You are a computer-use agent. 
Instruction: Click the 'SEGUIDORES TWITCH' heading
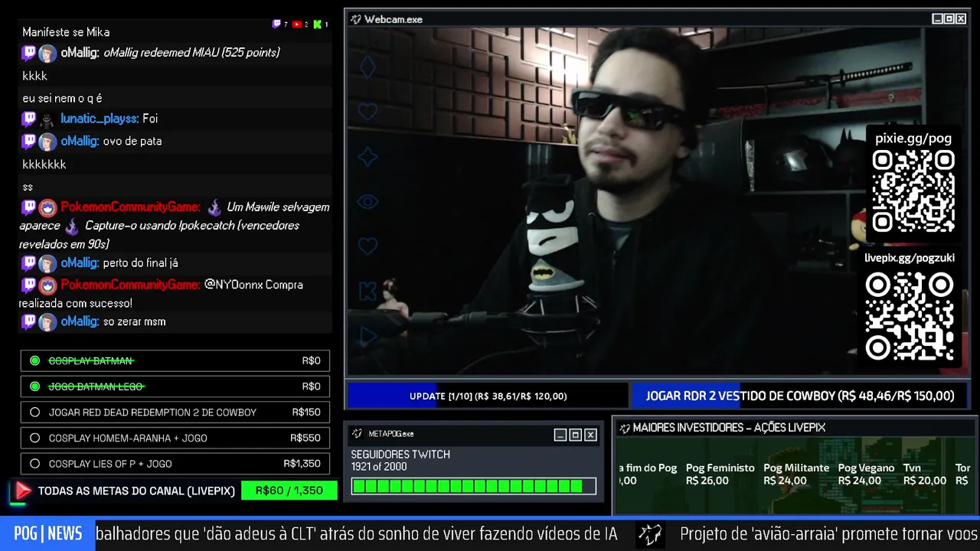[400, 455]
